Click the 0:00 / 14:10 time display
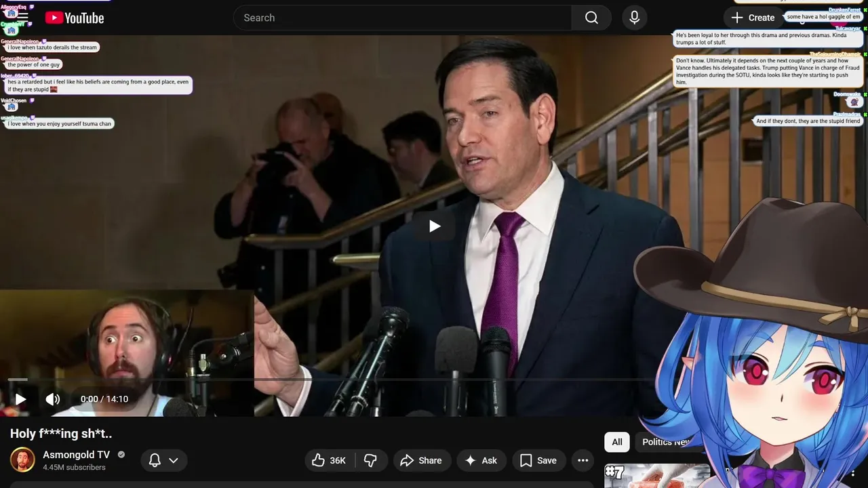This screenshot has width=868, height=488. click(104, 399)
